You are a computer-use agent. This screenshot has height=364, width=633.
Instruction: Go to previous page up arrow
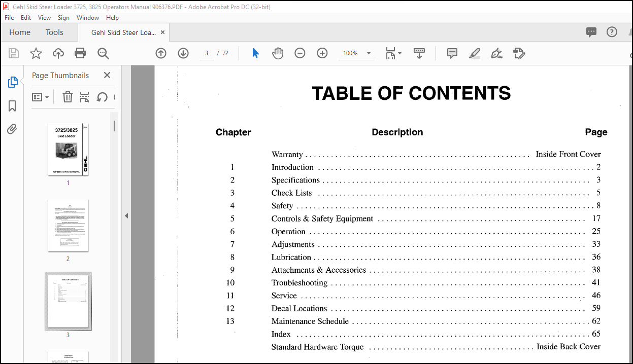pos(161,53)
